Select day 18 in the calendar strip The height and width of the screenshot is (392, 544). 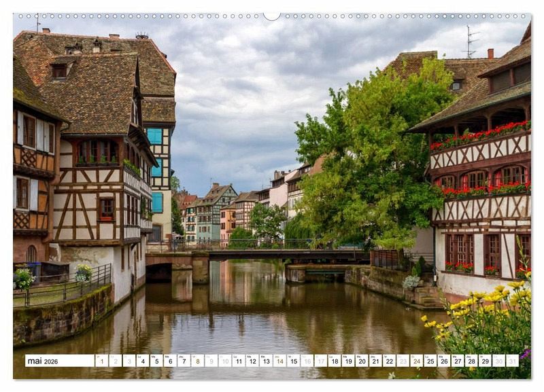(x=335, y=361)
